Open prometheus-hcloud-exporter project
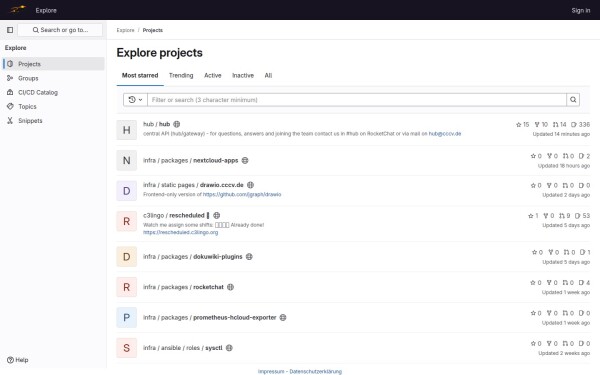Image resolution: width=600 pixels, height=375 pixels. (210, 317)
